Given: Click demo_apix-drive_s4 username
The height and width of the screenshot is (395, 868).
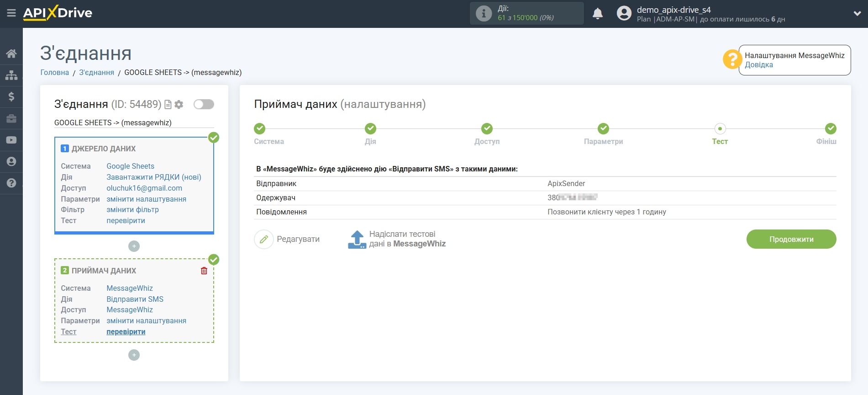Looking at the screenshot, I should tap(674, 10).
